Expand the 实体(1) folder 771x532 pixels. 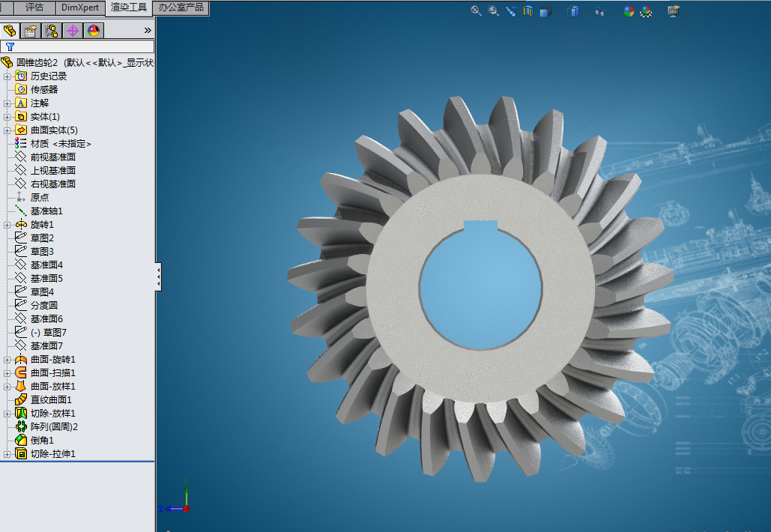[x=7, y=117]
